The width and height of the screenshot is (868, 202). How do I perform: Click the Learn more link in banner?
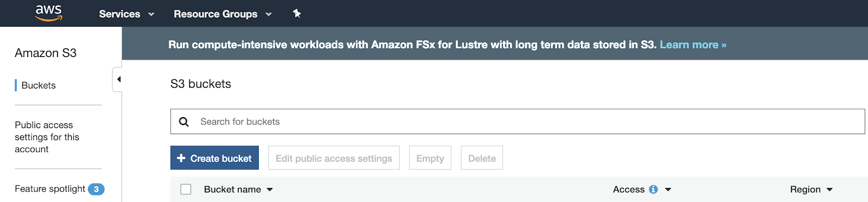[693, 45]
